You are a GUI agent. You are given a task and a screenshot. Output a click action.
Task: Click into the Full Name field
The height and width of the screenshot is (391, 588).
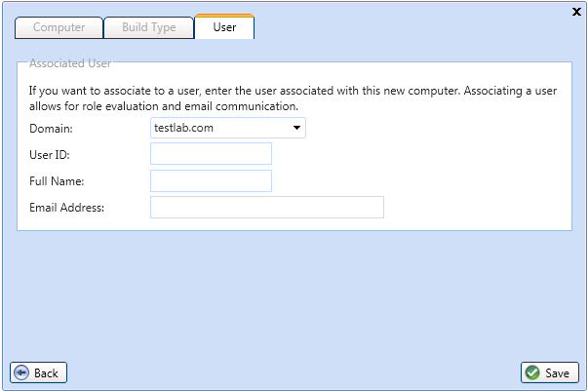[212, 181]
